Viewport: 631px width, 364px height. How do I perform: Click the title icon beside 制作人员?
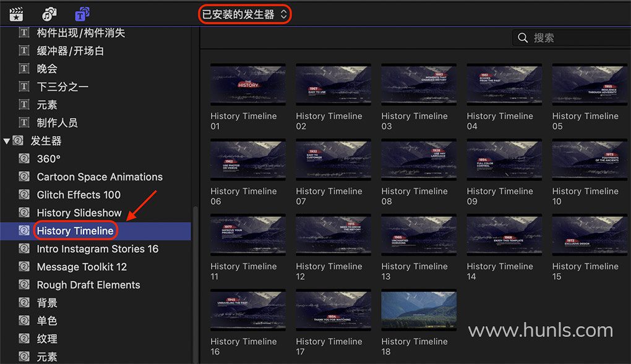coord(24,122)
